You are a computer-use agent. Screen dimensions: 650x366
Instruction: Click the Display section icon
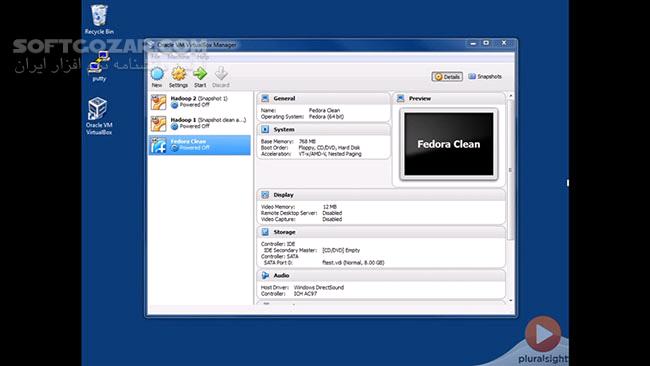coord(265,195)
